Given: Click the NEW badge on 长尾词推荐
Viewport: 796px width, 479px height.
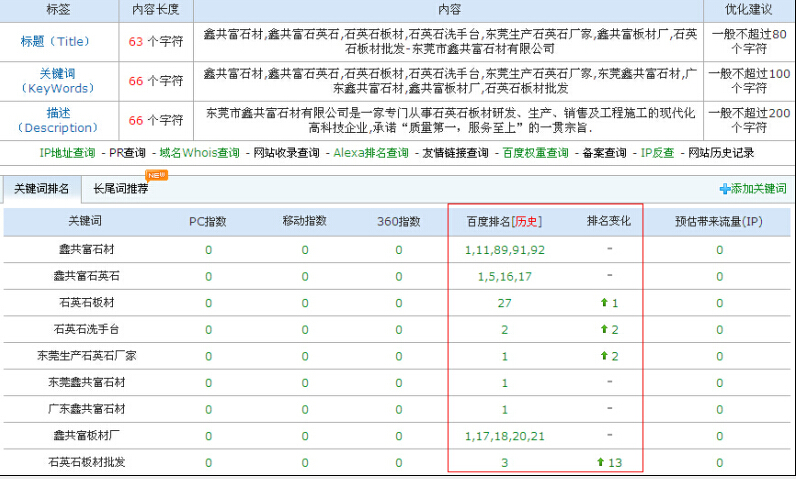Looking at the screenshot, I should pyautogui.click(x=156, y=175).
